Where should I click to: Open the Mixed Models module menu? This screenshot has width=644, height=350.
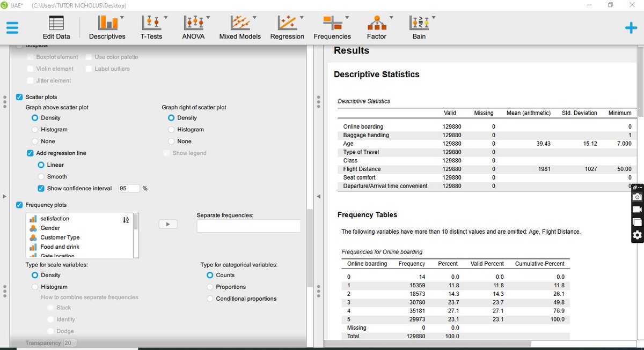(x=240, y=27)
